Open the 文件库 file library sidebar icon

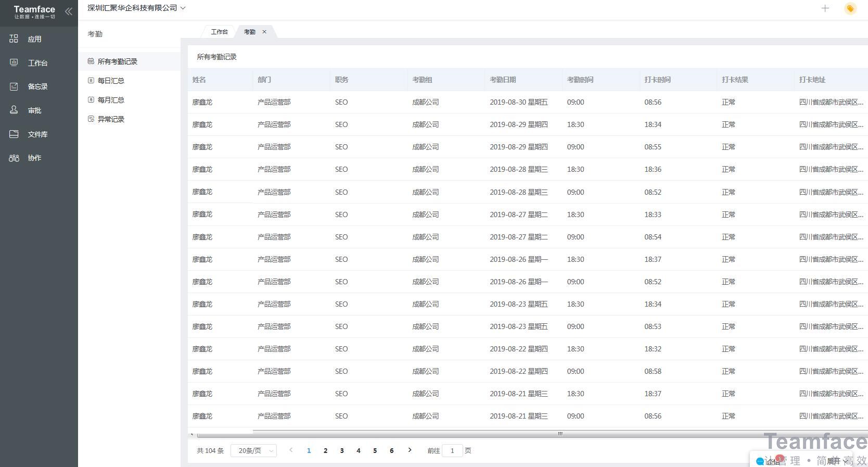coord(14,134)
